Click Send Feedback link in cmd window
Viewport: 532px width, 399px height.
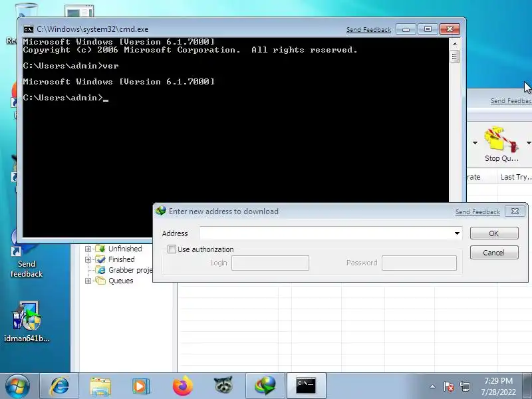coord(368,30)
